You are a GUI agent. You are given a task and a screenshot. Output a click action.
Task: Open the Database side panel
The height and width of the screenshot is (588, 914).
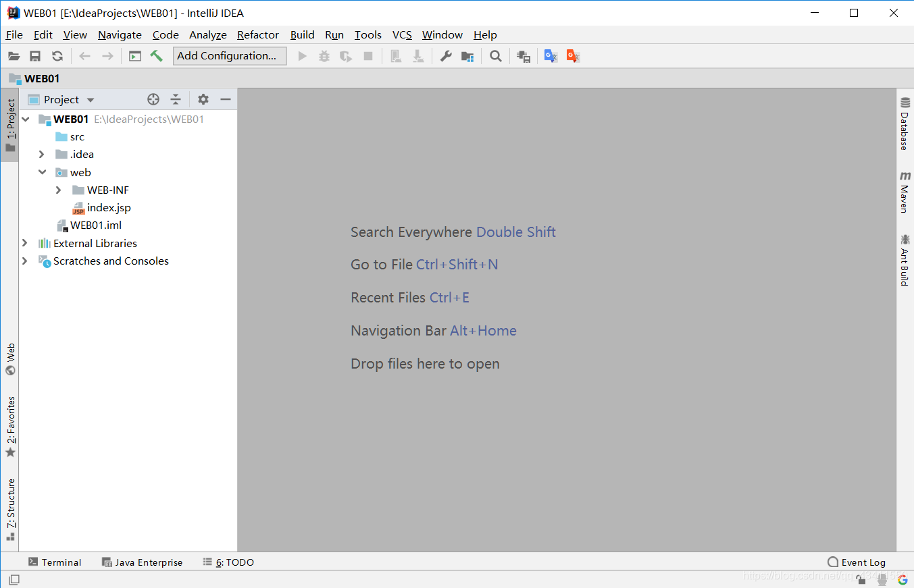tap(905, 124)
